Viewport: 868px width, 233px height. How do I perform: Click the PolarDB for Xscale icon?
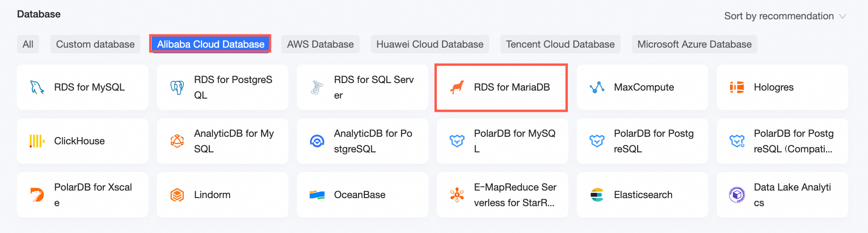coord(37,195)
